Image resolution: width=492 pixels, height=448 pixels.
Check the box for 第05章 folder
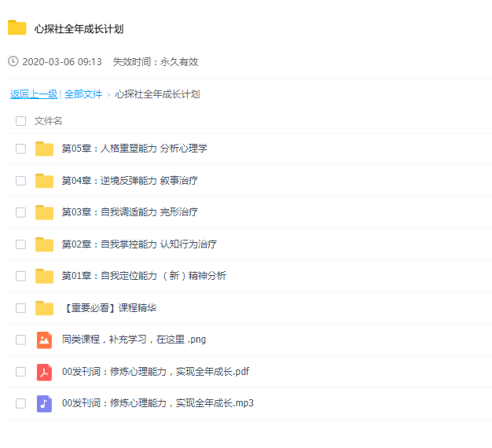pyautogui.click(x=20, y=149)
